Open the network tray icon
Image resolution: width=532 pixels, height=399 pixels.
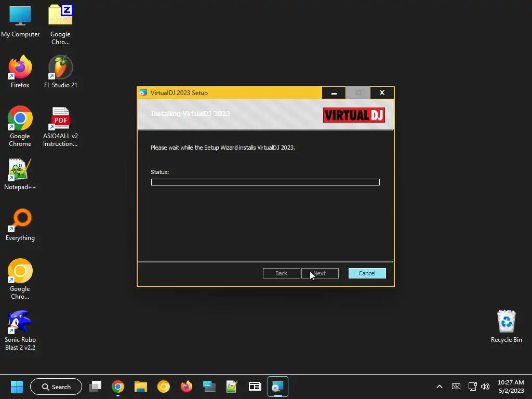[472, 387]
